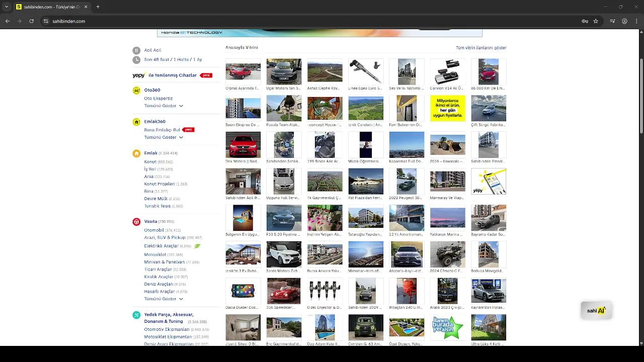Open the 2024 Cfmoto ATV listing thumbnail
The image size is (644, 362).
pos(447,254)
